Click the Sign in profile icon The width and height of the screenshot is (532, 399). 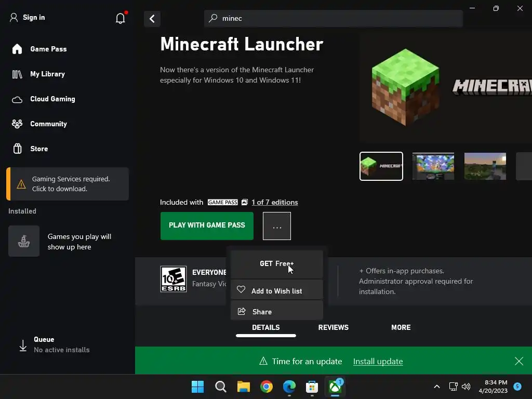14,17
